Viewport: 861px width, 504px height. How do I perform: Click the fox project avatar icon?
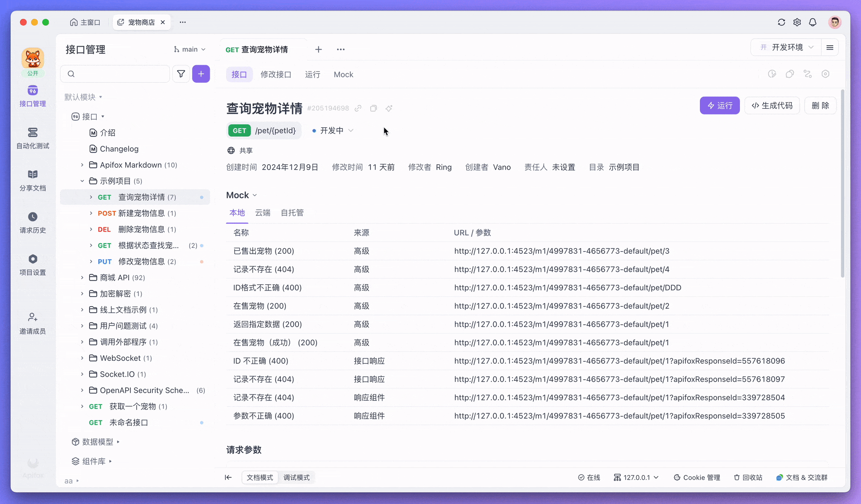pyautogui.click(x=33, y=58)
